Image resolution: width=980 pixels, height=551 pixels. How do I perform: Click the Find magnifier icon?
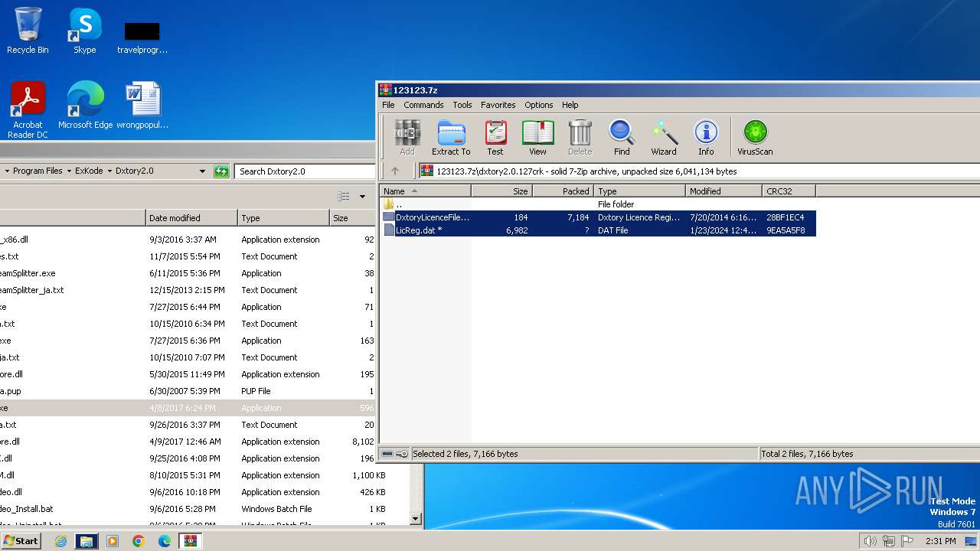coord(622,138)
